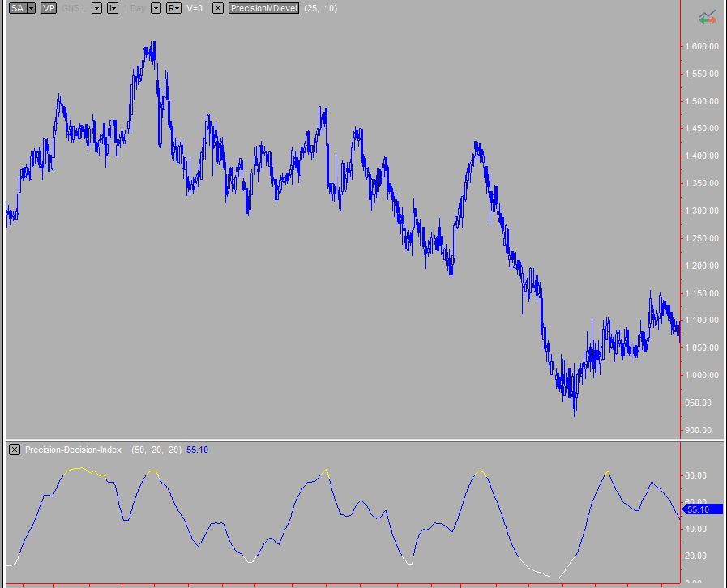Viewport: 727px width, 588px height.
Task: Click the V=0 volume setting in the toolbar
Action: pos(193,8)
